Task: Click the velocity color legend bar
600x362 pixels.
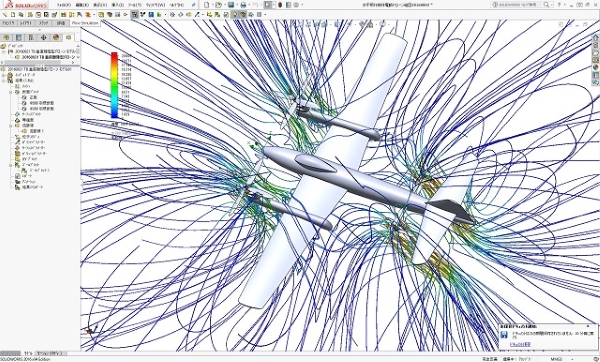Action: 114,85
